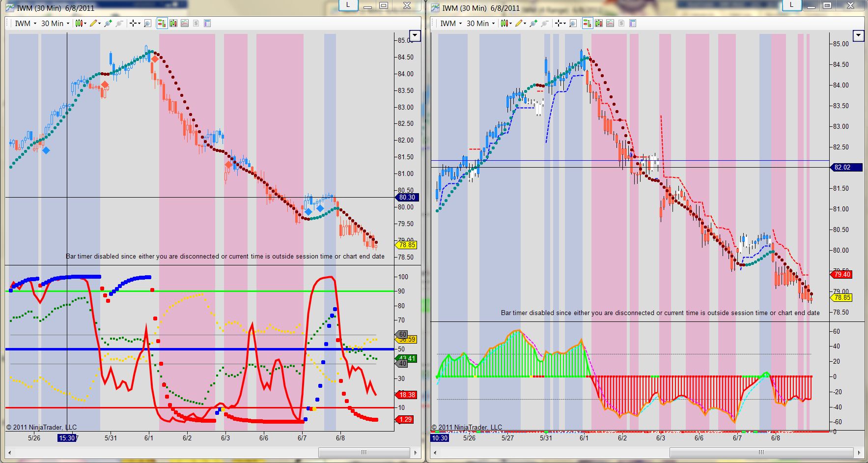Click the L button on left chart title bar

(x=348, y=5)
